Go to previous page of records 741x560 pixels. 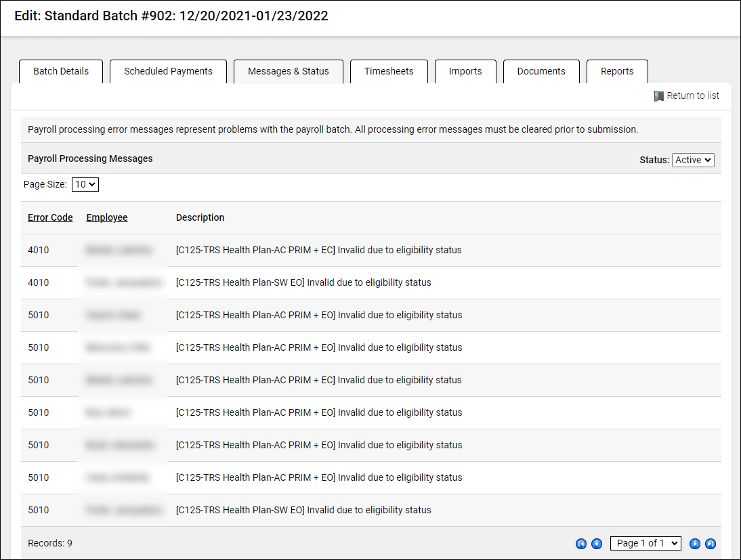pos(597,544)
